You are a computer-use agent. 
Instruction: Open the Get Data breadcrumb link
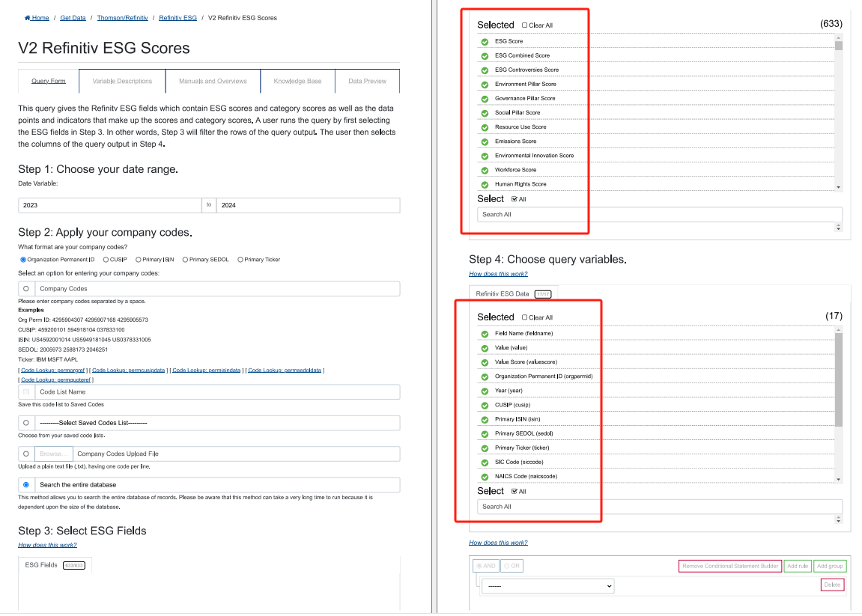pos(73,17)
